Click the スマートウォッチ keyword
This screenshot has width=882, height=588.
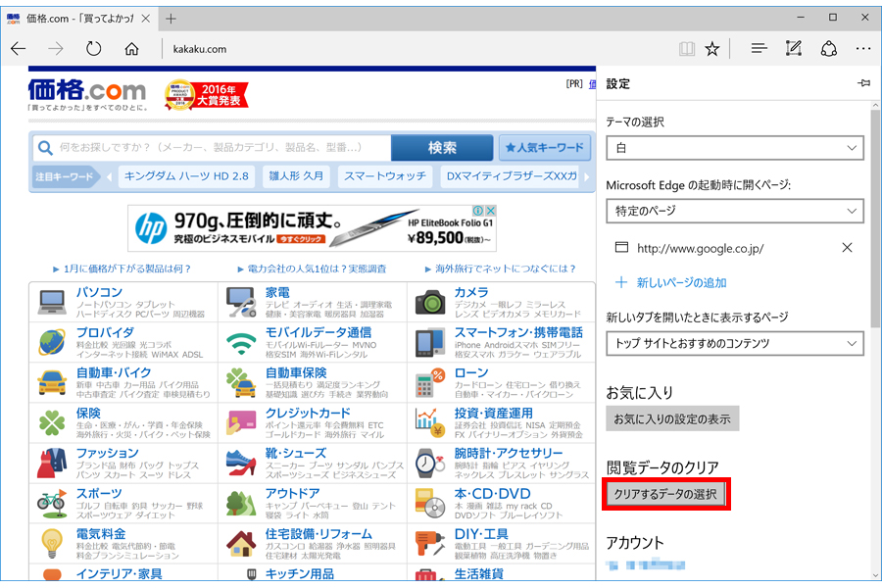(x=385, y=176)
